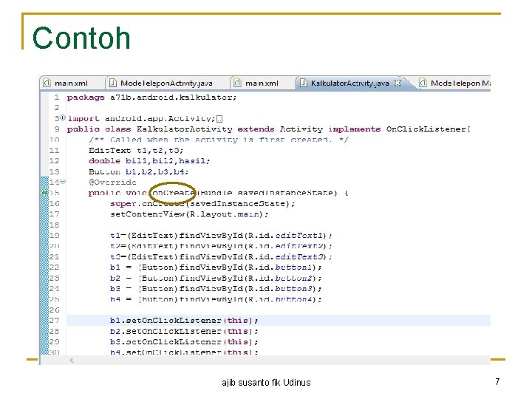Image resolution: width=532 pixels, height=399 pixels.
Task: Click the b2 findViewById button2 line
Action: pos(216,279)
